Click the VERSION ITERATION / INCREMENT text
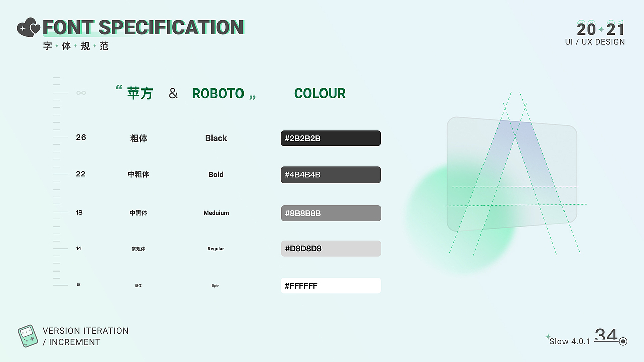The image size is (644, 362). pos(86,336)
